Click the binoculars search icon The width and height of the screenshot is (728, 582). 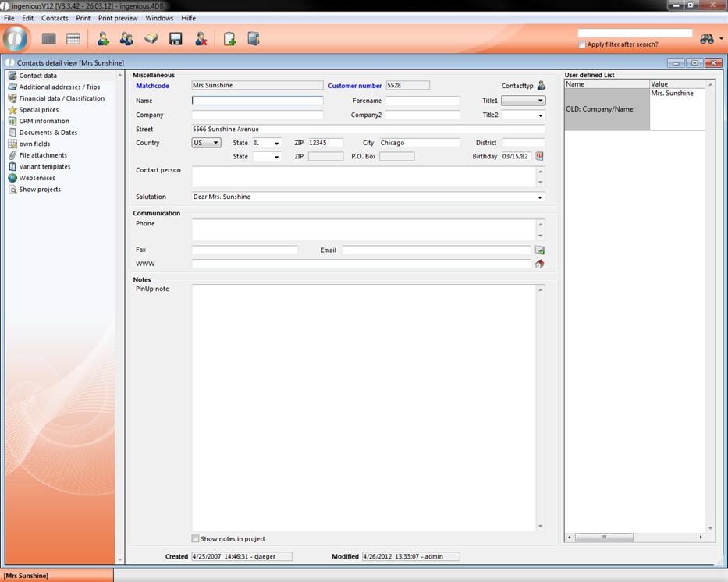(x=707, y=39)
